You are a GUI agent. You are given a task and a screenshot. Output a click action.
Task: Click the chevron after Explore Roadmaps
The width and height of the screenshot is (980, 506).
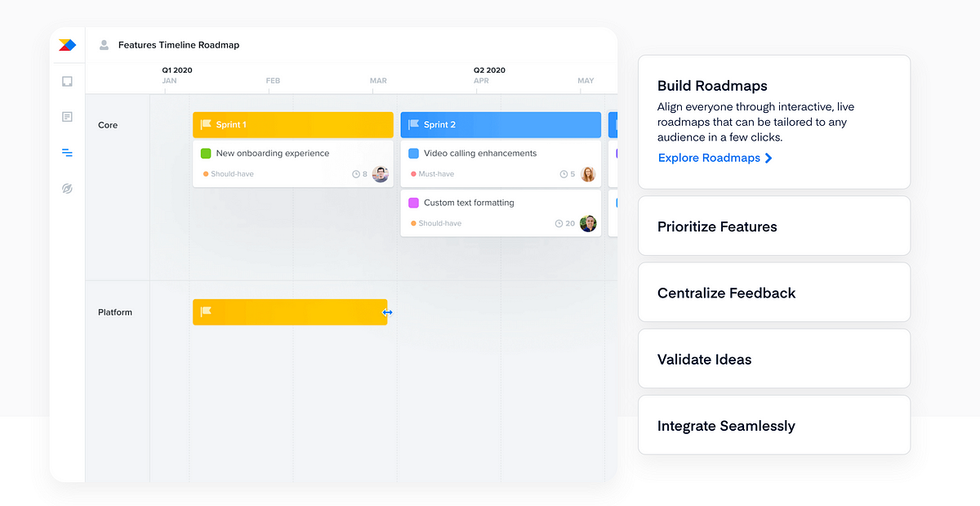(x=768, y=158)
